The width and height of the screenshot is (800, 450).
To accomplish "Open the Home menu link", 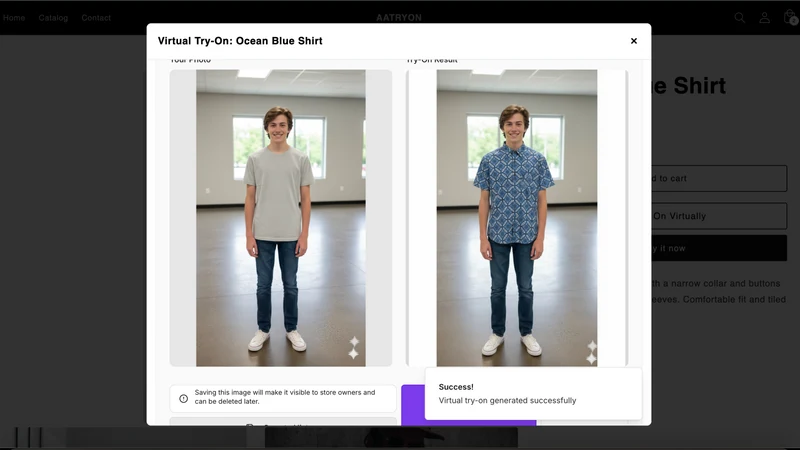I will coord(14,18).
